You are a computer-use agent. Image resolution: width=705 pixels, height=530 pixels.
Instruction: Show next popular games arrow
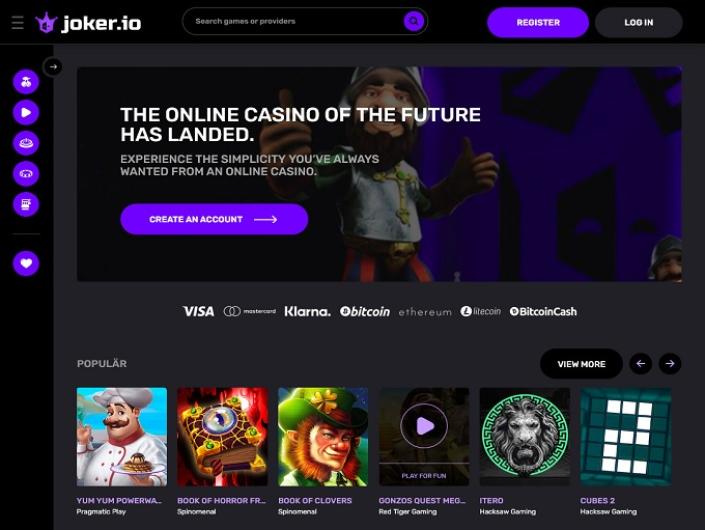pos(670,364)
